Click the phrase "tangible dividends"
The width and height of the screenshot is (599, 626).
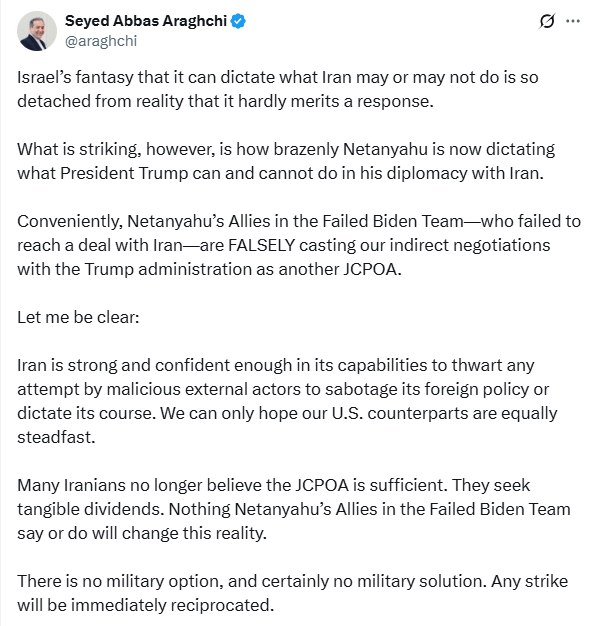90,509
